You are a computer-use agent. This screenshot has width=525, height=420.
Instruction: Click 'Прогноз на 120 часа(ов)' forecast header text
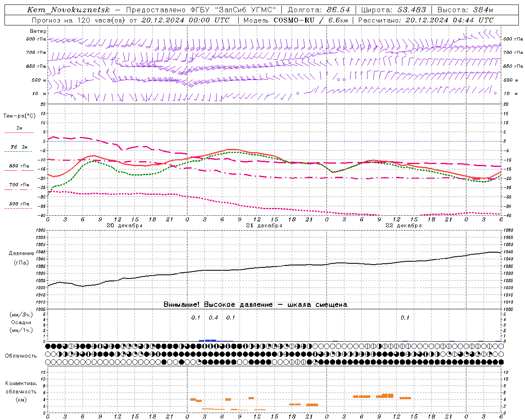click(78, 20)
